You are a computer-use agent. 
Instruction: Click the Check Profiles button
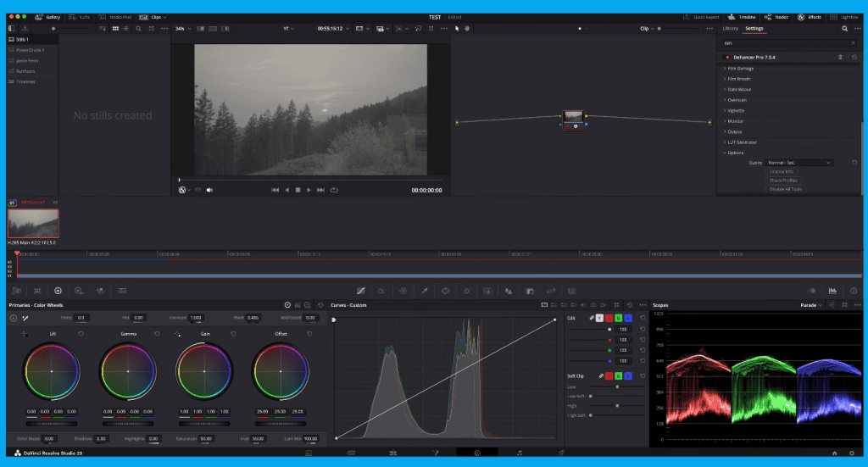click(x=785, y=181)
